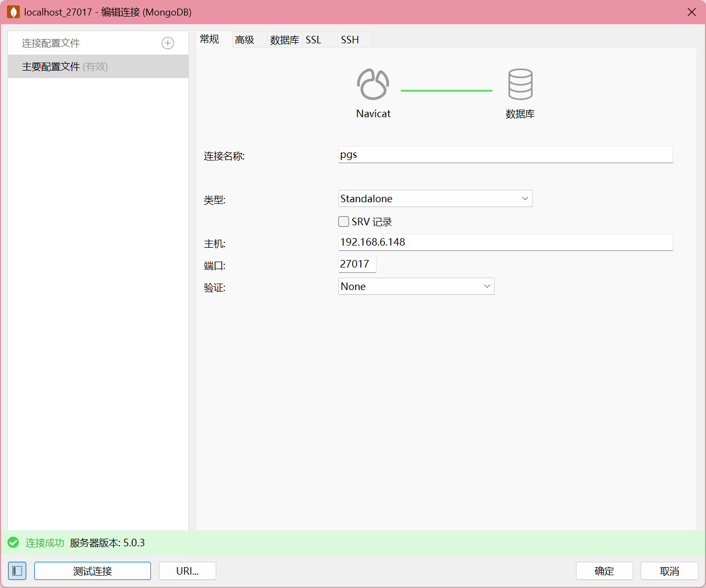Click the 端口: label

click(x=215, y=266)
